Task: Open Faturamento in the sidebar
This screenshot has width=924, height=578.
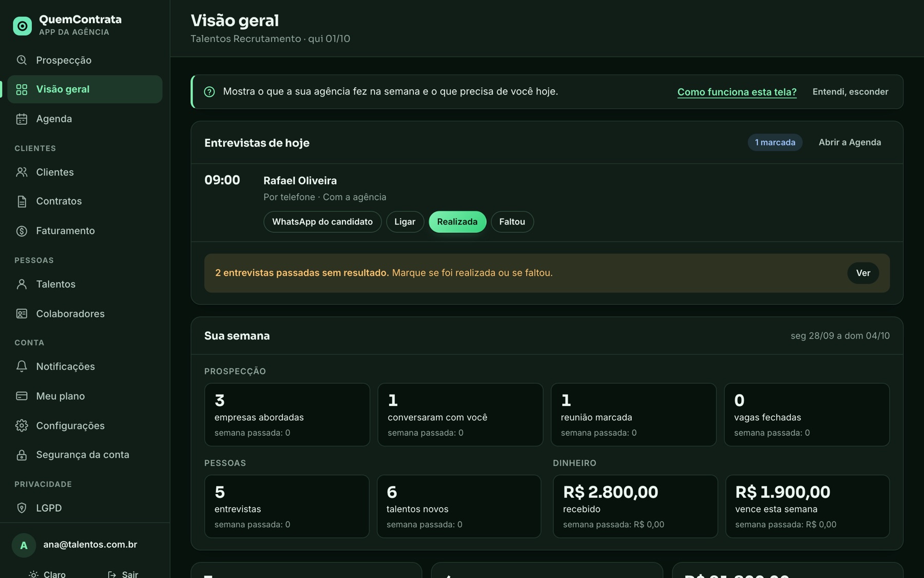Action: pyautogui.click(x=85, y=231)
